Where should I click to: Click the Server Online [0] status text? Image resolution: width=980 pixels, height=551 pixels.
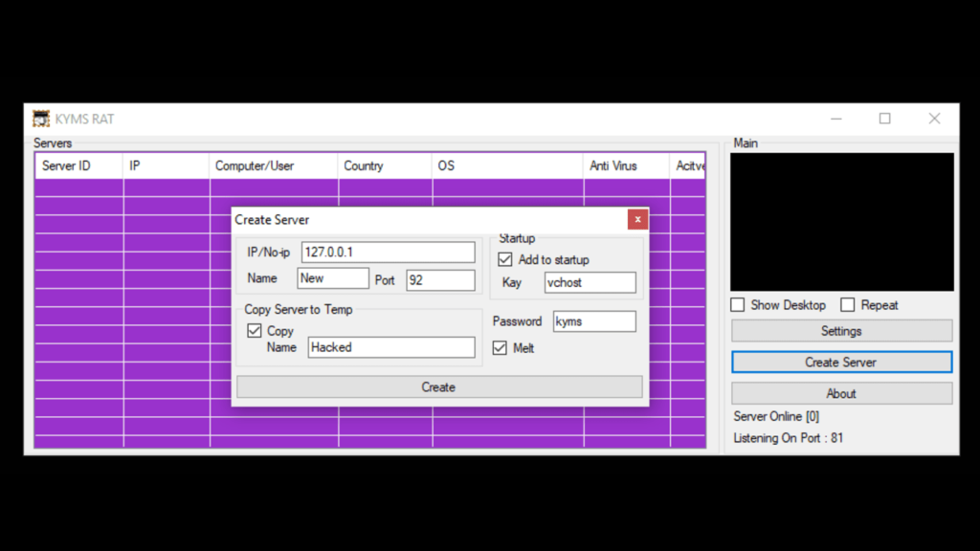[776, 416]
